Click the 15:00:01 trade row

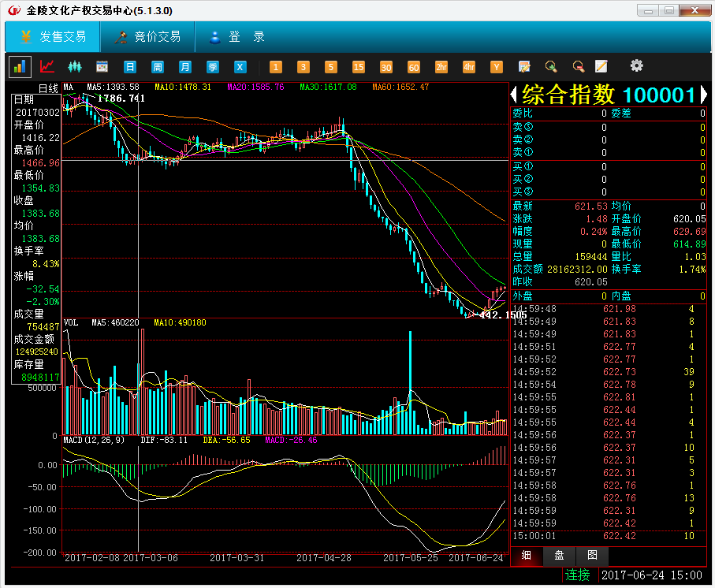coord(609,536)
